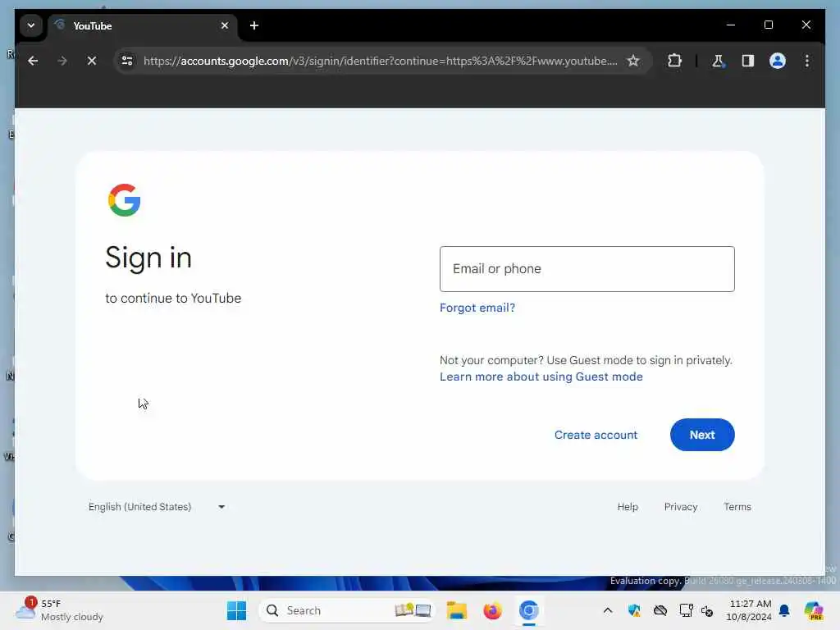The width and height of the screenshot is (840, 630).
Task: Open Chrome three-dot menu
Action: [807, 61]
